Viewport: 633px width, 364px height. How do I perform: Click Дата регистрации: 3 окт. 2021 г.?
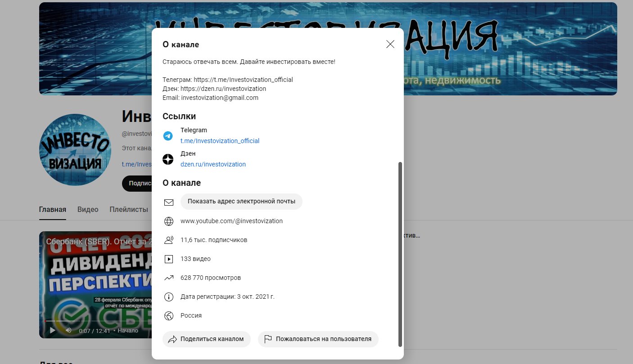[x=227, y=297]
